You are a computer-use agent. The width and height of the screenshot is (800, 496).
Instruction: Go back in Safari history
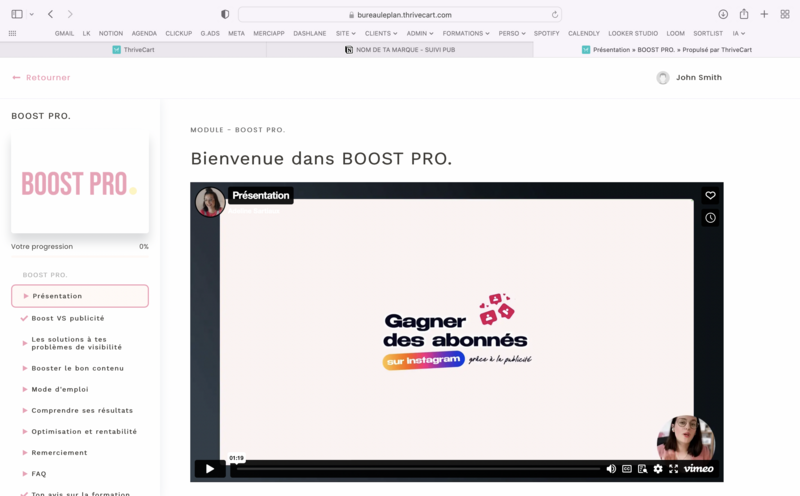coord(51,14)
